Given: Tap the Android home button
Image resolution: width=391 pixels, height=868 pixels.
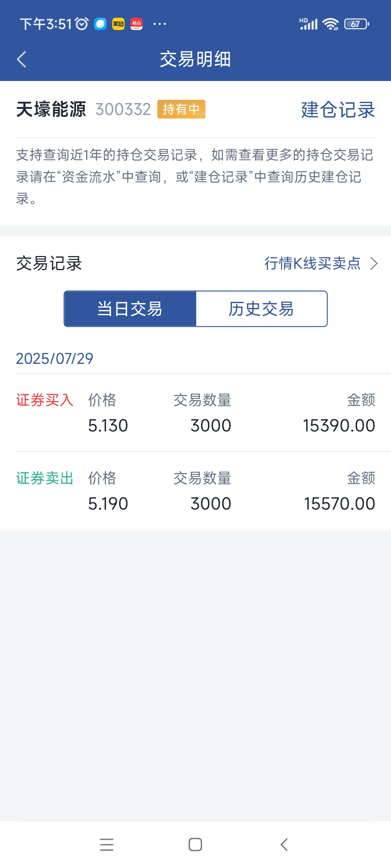Looking at the screenshot, I should pos(195,844).
